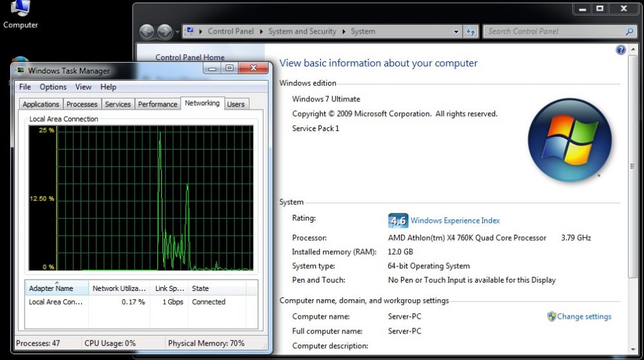Click the System window vertical scrollbar thumb
This screenshot has width=644, height=360.
point(633,166)
